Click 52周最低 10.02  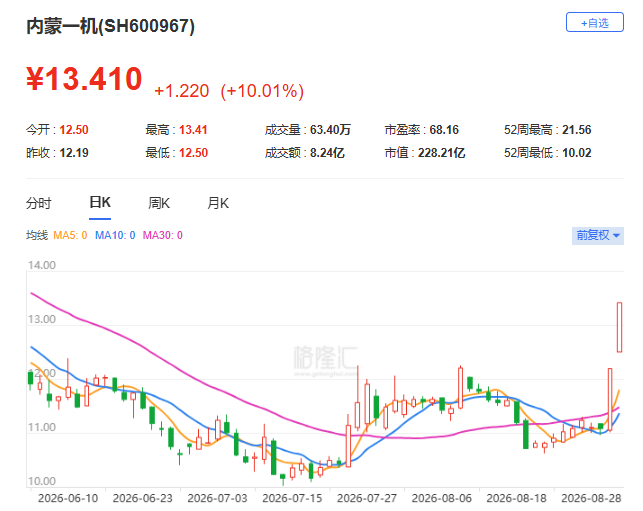coord(547,153)
